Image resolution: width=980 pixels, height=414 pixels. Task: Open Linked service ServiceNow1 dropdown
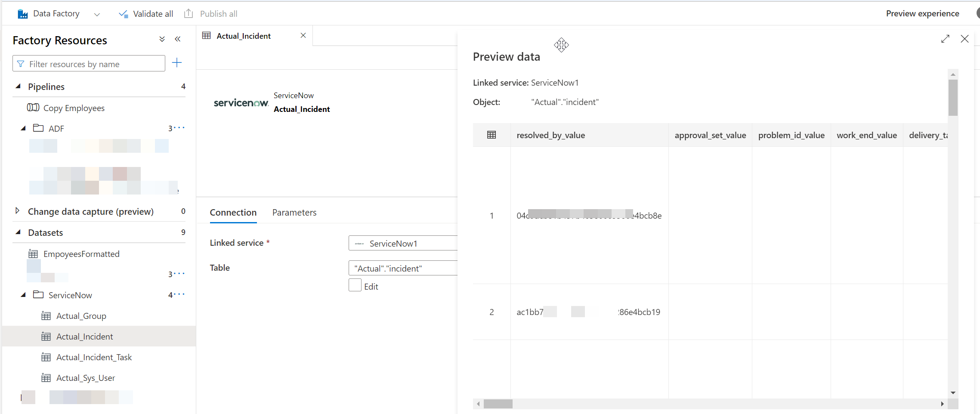tap(403, 243)
